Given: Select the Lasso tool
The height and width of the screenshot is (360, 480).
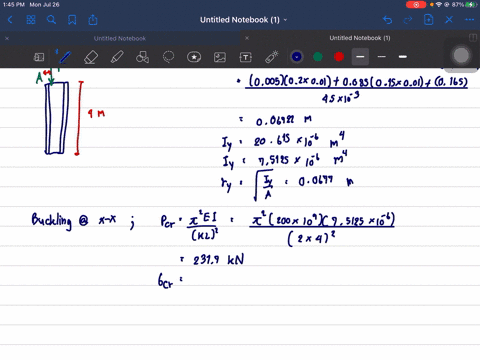Looking at the screenshot, I should coord(168,57).
